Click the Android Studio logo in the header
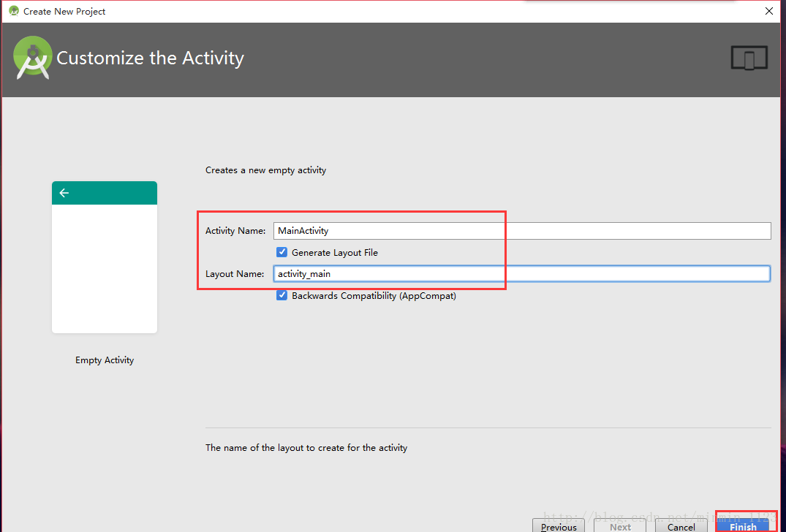Screen dimensions: 786x532 tap(33, 58)
